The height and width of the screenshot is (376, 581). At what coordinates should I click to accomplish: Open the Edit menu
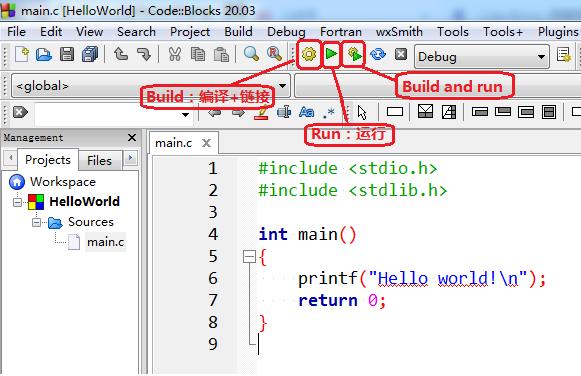[51, 32]
